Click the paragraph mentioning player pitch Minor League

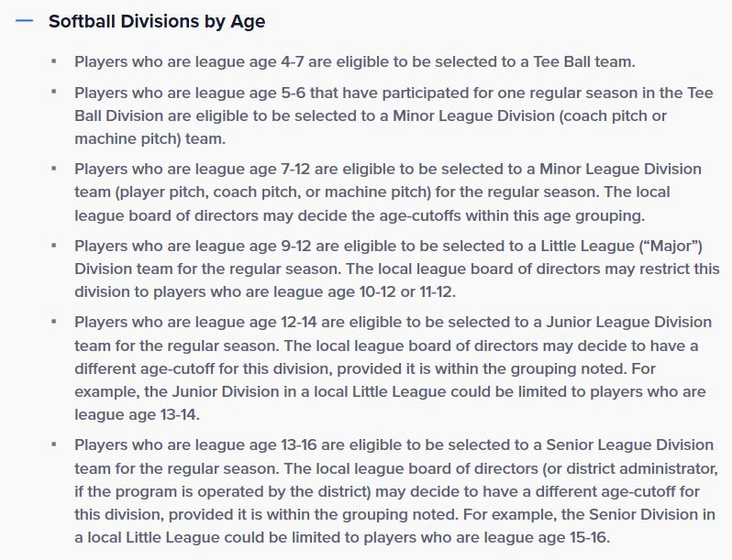pos(388,192)
